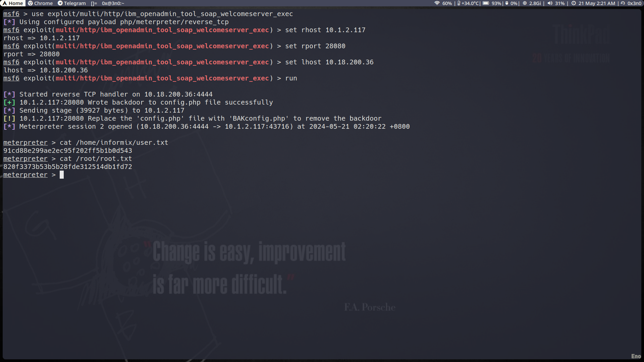Click the thermometer temperature icon

coord(459,3)
